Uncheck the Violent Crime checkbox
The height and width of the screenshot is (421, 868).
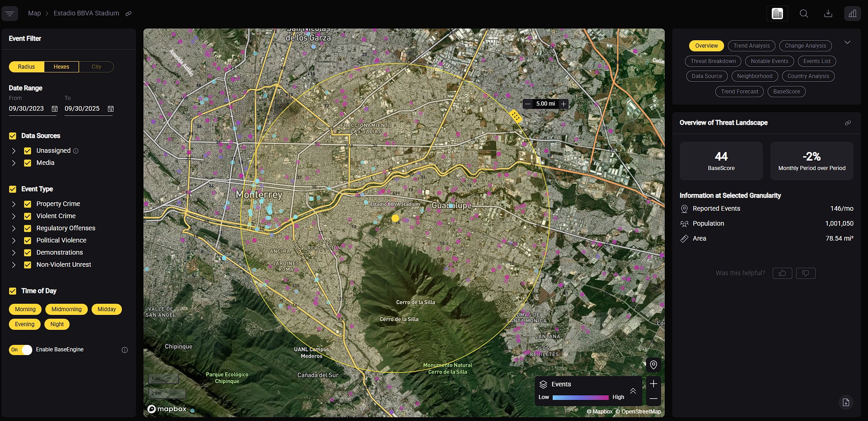[x=28, y=216]
